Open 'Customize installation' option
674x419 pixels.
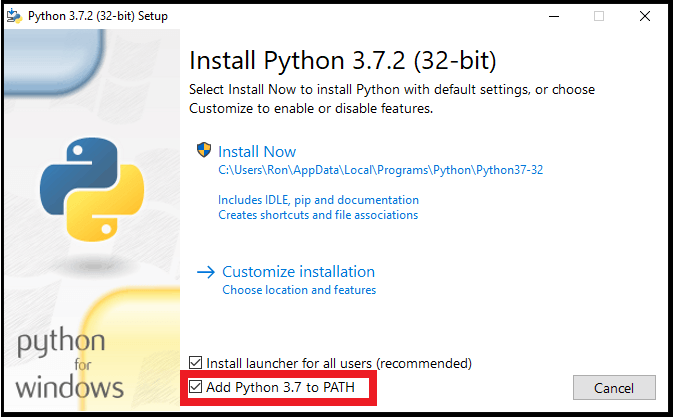(298, 272)
